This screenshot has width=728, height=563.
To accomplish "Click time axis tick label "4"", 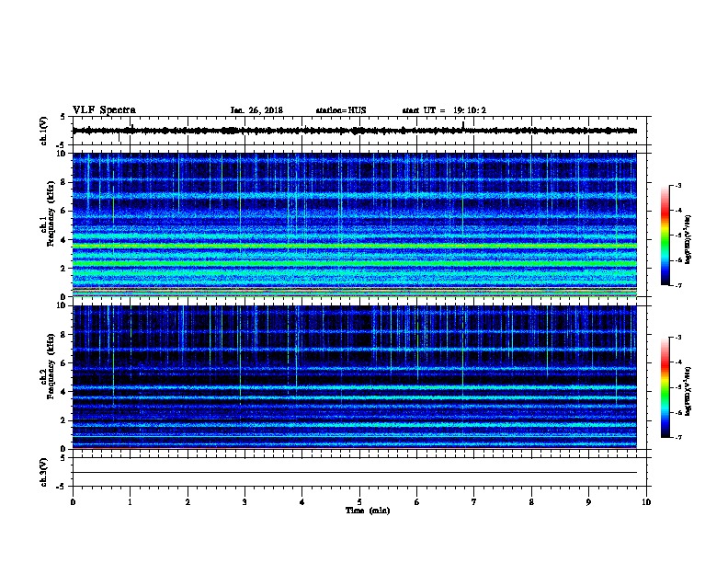I will (x=302, y=502).
